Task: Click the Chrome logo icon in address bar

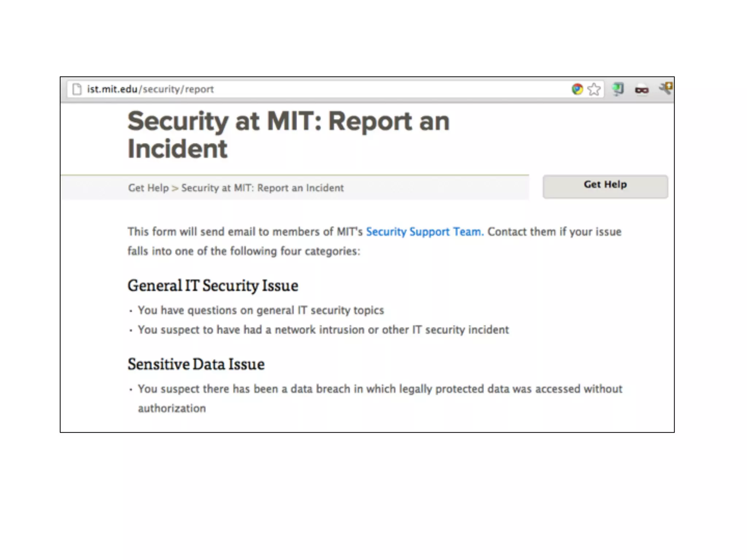Action: pos(577,89)
